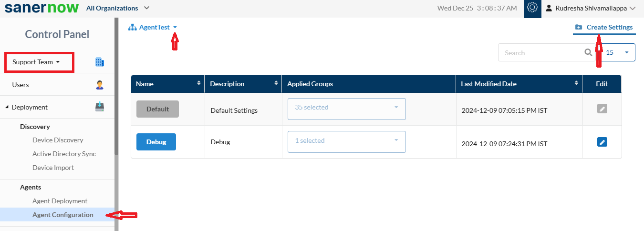Click the search magnifier icon
Screen dimensions: 644x249
[x=588, y=52]
